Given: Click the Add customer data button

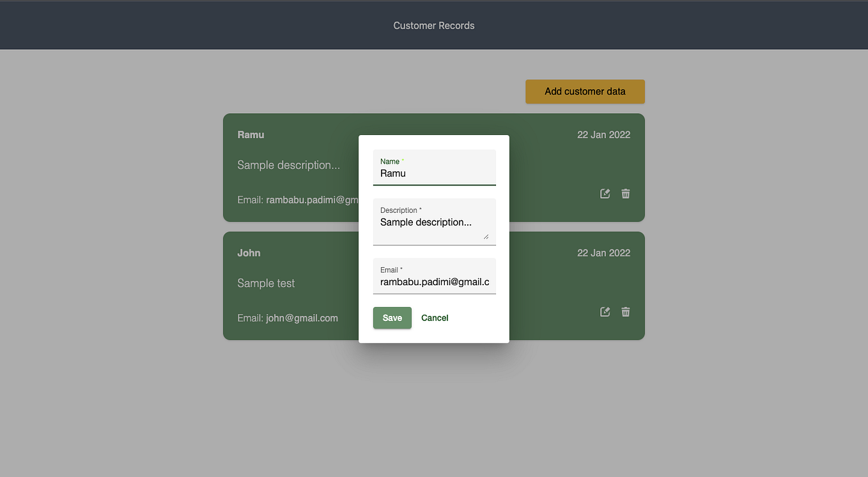Looking at the screenshot, I should pyautogui.click(x=585, y=91).
